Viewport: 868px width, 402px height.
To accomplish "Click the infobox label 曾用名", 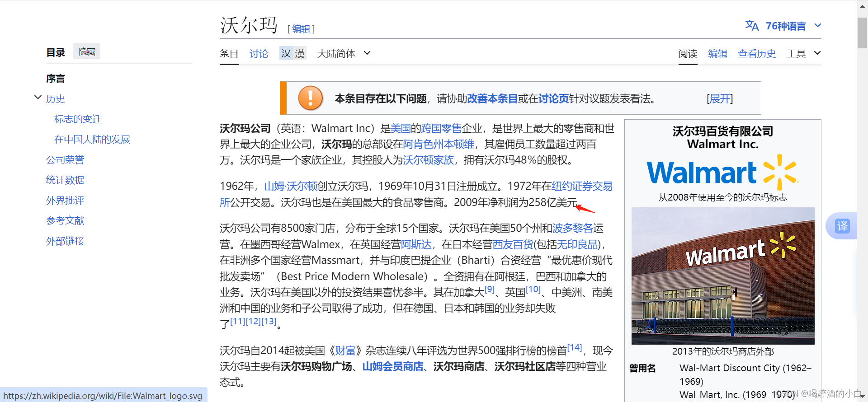I will click(642, 368).
